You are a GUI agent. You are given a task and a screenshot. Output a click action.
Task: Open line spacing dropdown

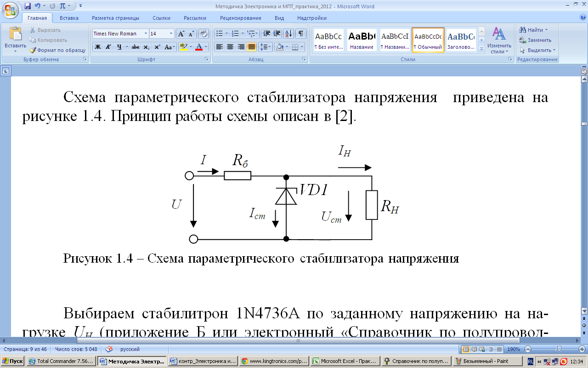point(266,47)
